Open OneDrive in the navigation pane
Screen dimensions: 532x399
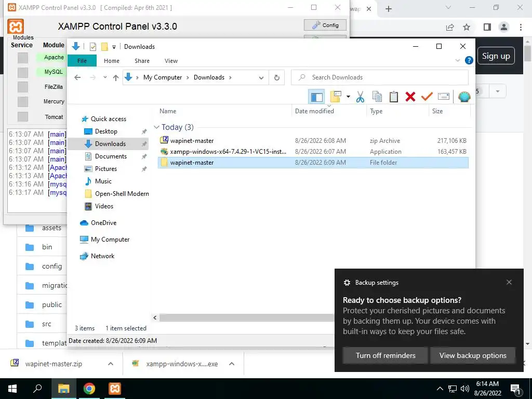(x=103, y=222)
